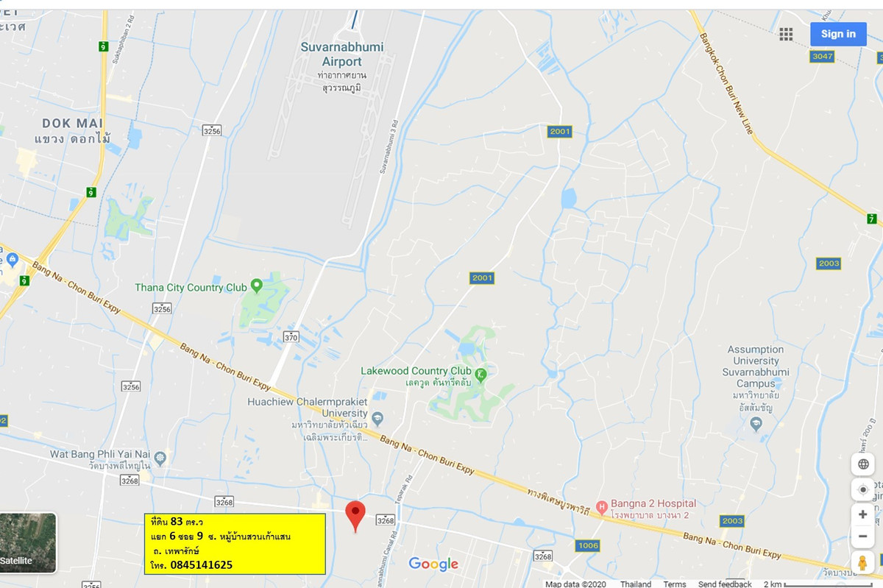Switch to Satellite view thumbnail
The height and width of the screenshot is (588, 883).
28,543
